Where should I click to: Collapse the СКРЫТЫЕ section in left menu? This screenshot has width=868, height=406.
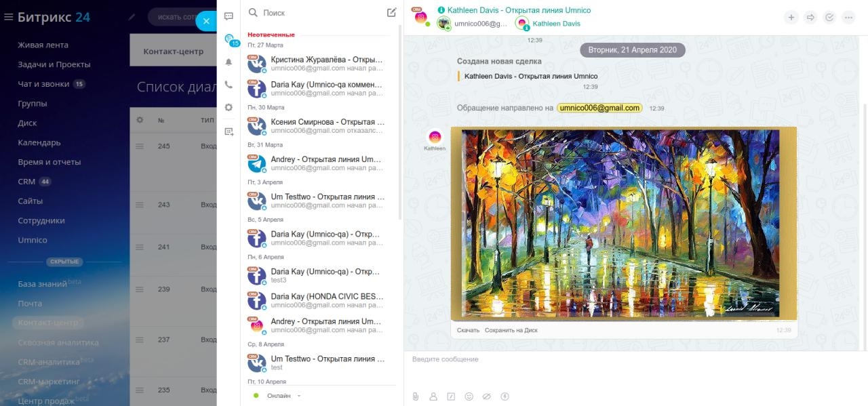click(64, 262)
